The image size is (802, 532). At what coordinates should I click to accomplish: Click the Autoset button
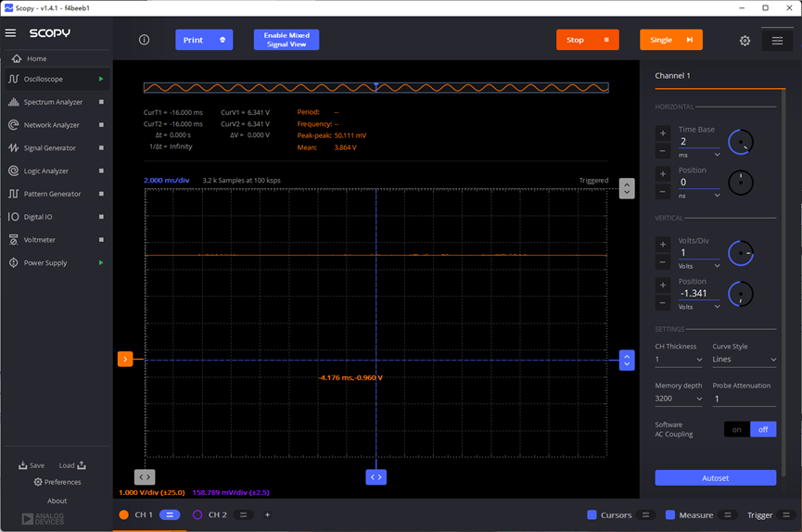pyautogui.click(x=715, y=477)
